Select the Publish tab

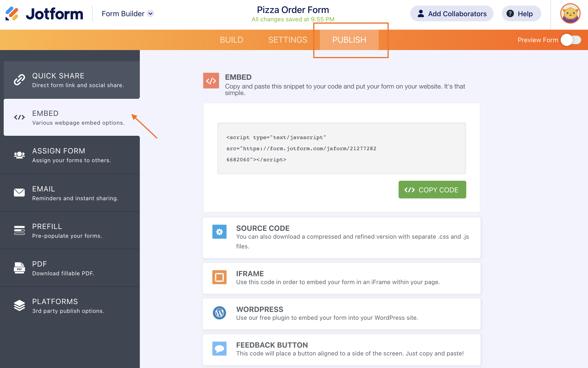[349, 40]
